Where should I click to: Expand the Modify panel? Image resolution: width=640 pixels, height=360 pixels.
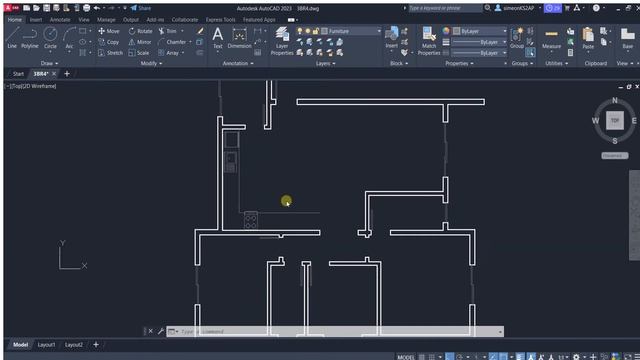[151, 63]
